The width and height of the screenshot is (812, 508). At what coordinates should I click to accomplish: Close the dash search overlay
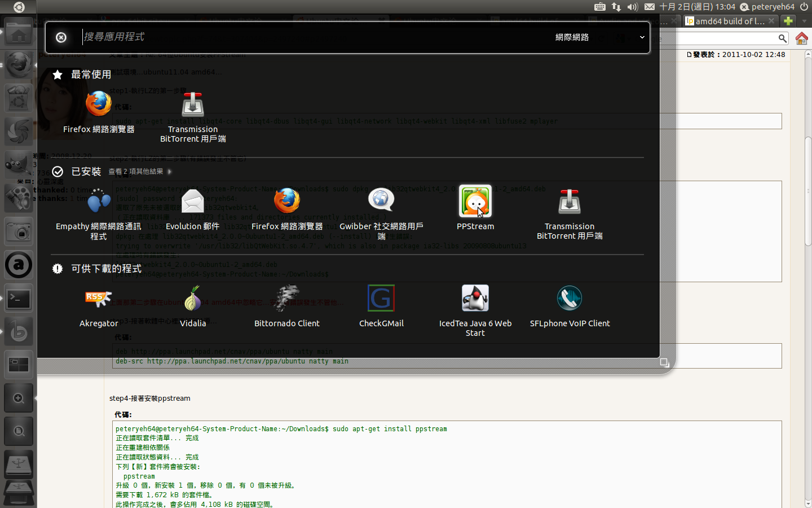pos(61,37)
